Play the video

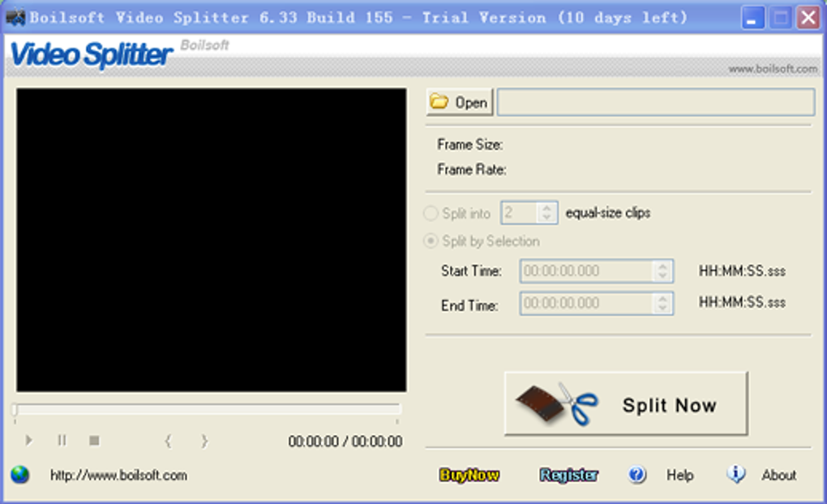[28, 440]
